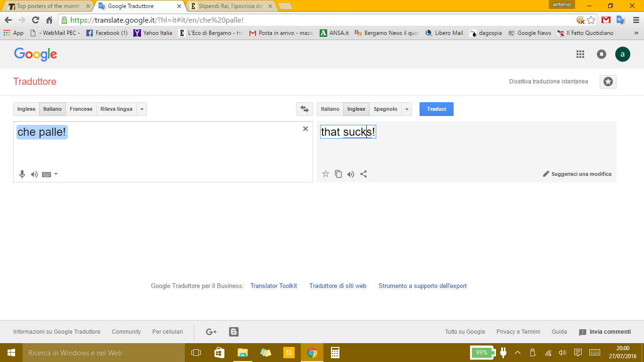The width and height of the screenshot is (644, 362).
Task: Choose Rileva lingua auto-detect
Action: (x=116, y=109)
